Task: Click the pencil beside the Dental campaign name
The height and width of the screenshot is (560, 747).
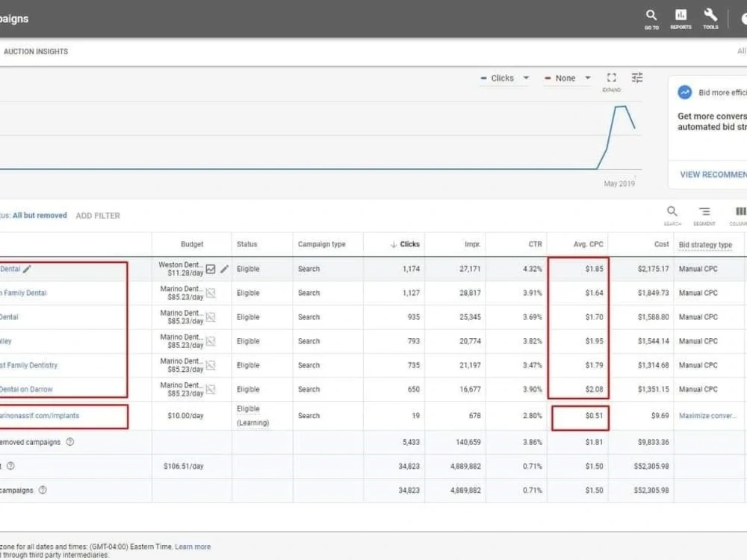Action: 27,269
